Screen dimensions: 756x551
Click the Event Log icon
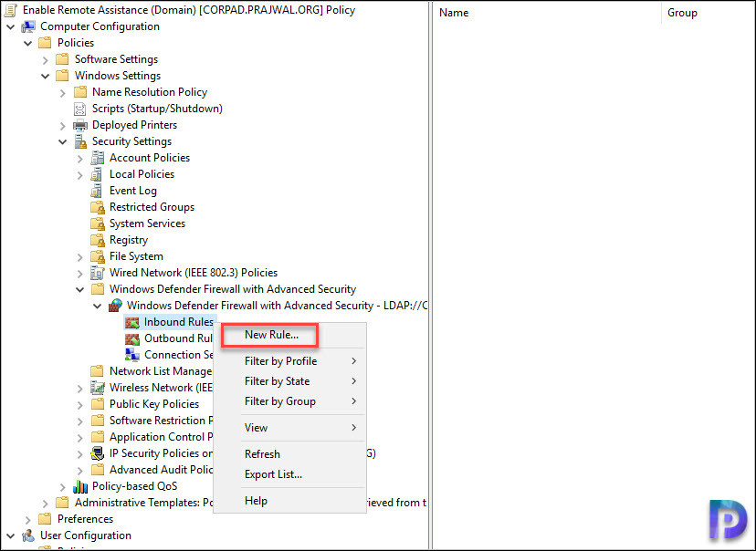pos(98,191)
